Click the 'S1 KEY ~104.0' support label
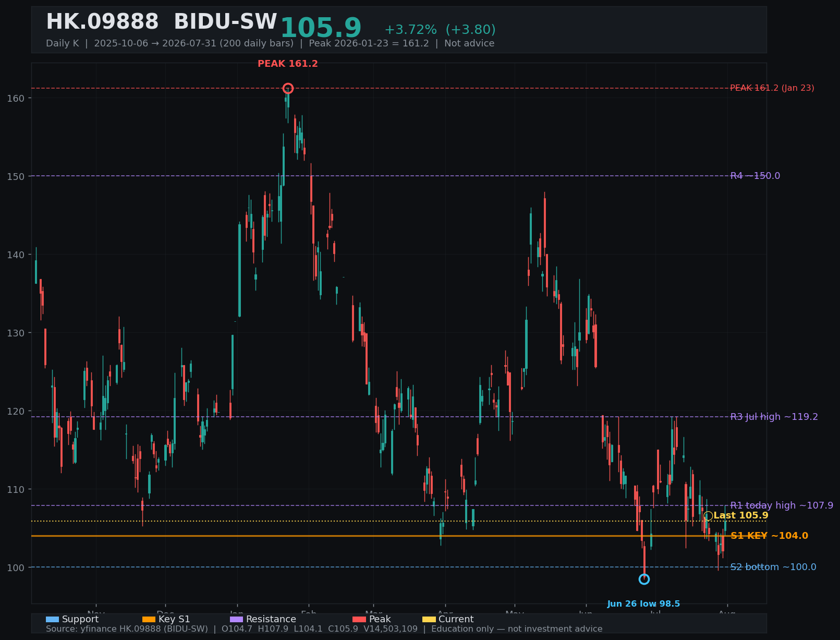 pyautogui.click(x=770, y=536)
